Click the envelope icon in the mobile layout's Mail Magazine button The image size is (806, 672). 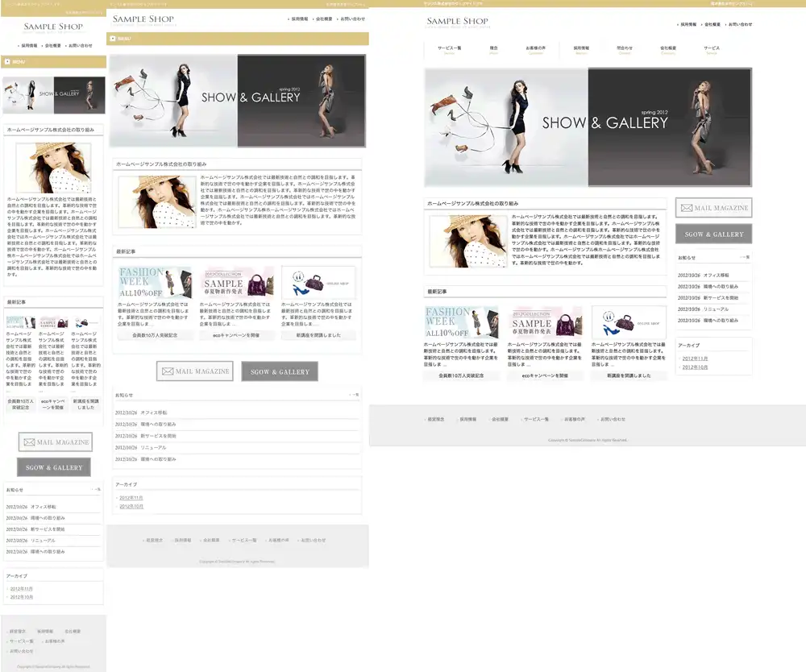pos(29,442)
